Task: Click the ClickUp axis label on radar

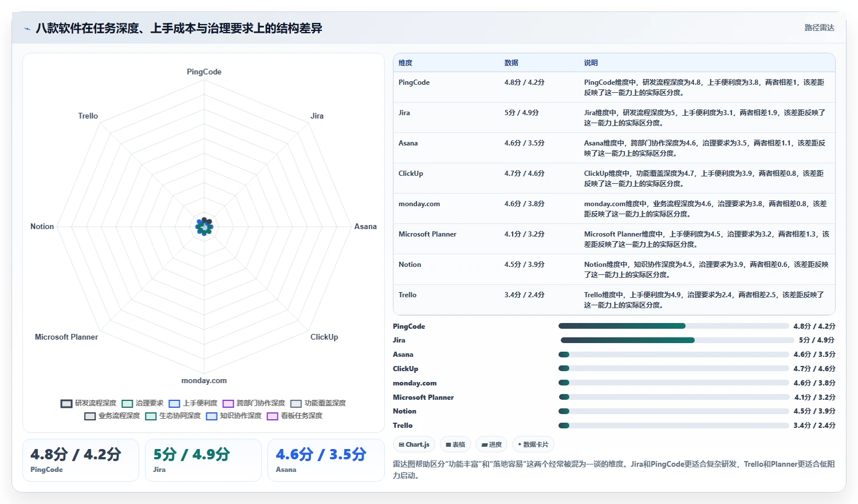Action: (324, 337)
